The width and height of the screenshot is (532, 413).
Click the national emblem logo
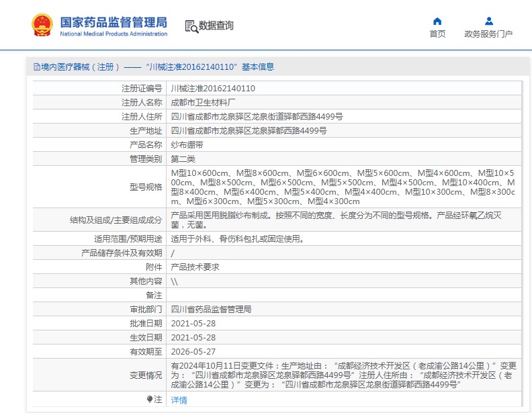[x=42, y=26]
